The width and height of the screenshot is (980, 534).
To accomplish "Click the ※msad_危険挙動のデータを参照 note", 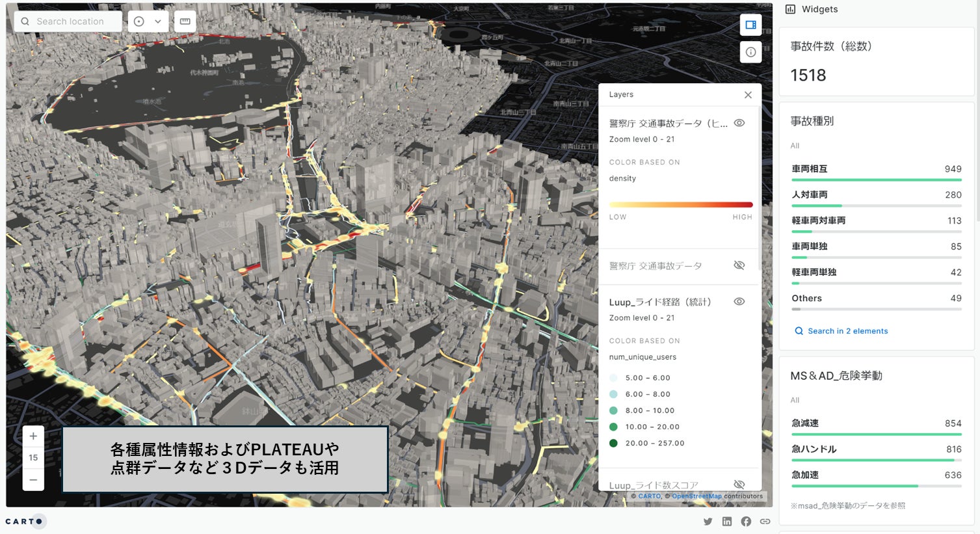I will point(847,506).
